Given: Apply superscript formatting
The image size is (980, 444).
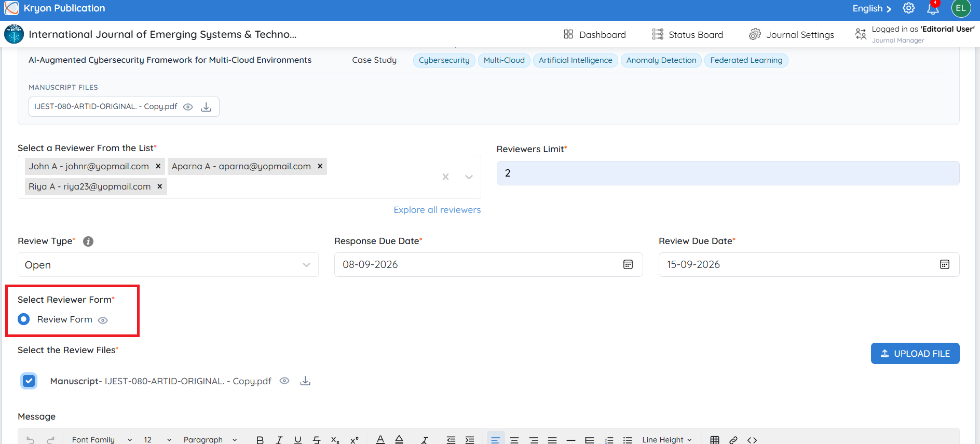Looking at the screenshot, I should pyautogui.click(x=354, y=439).
